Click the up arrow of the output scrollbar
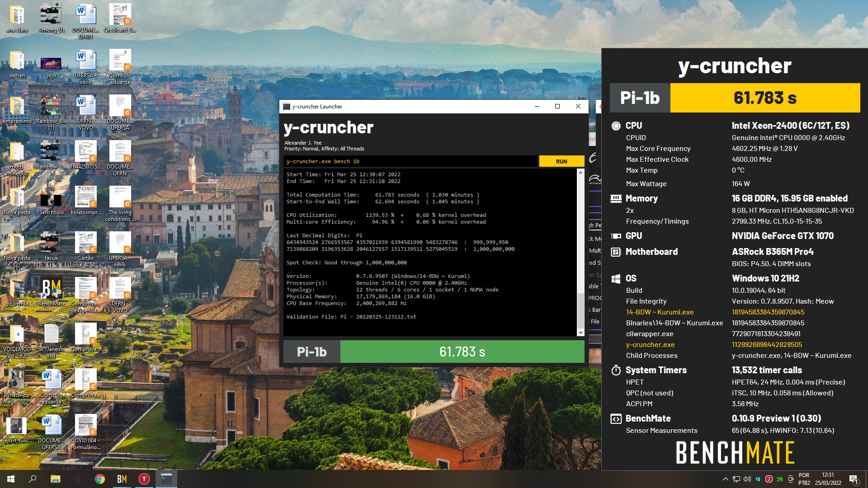This screenshot has width=868, height=488. (x=580, y=173)
